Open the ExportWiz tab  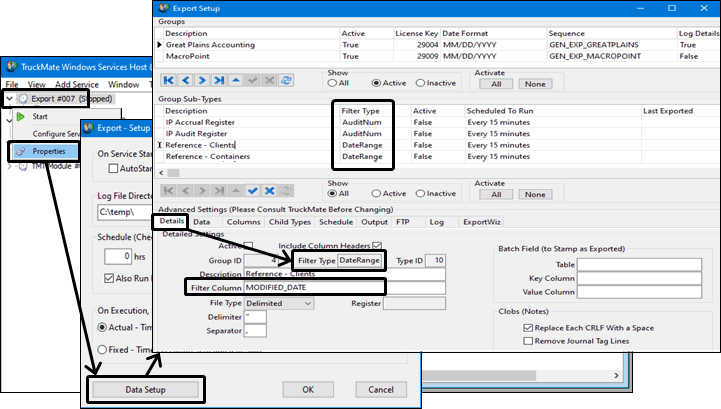pos(481,222)
